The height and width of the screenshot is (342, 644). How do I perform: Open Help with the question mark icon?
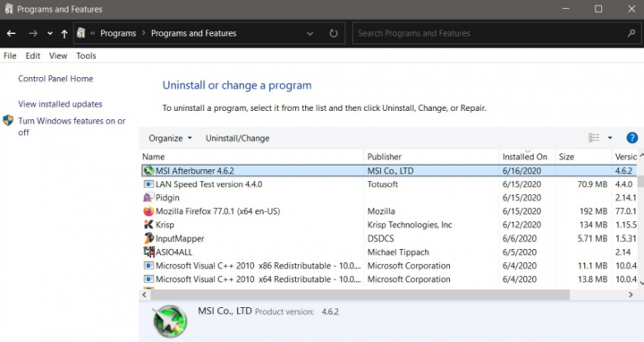pos(632,138)
